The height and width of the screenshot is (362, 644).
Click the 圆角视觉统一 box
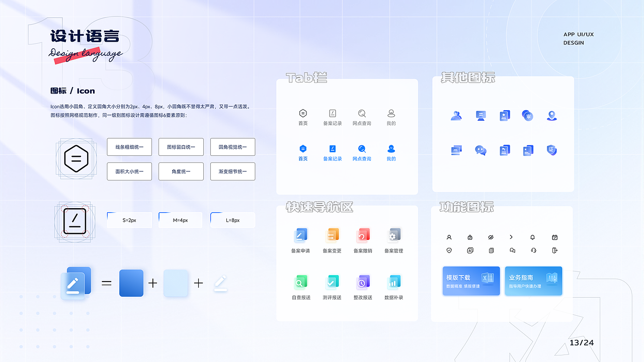(232, 147)
